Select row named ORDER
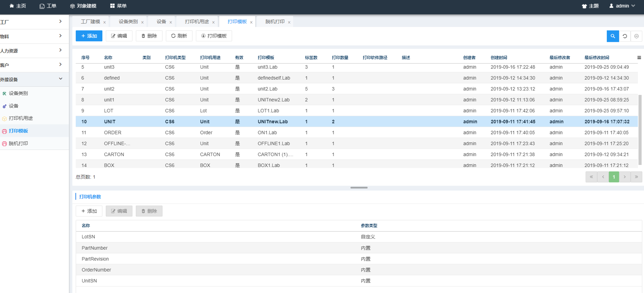 357,133
